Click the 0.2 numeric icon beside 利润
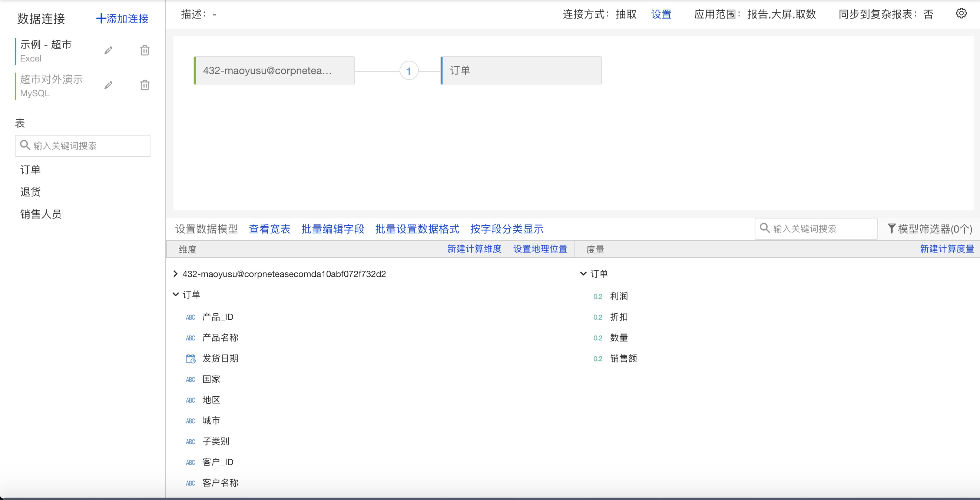The height and width of the screenshot is (500, 980). tap(597, 297)
